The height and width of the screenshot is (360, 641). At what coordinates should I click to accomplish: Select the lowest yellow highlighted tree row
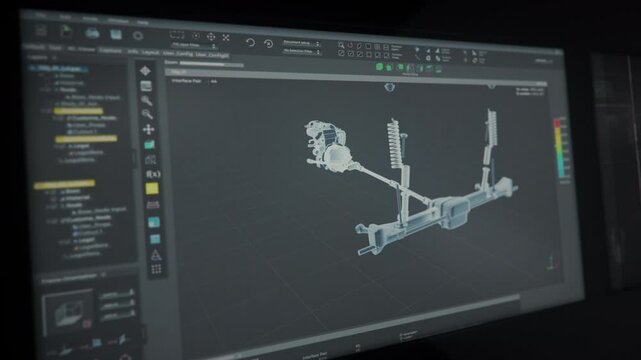tap(64, 185)
